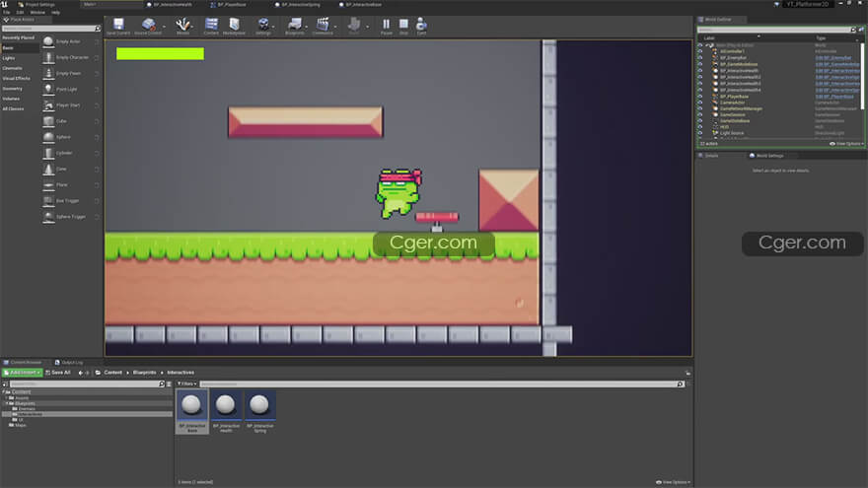
Task: Switch to the Output Log tab
Action: tap(71, 362)
